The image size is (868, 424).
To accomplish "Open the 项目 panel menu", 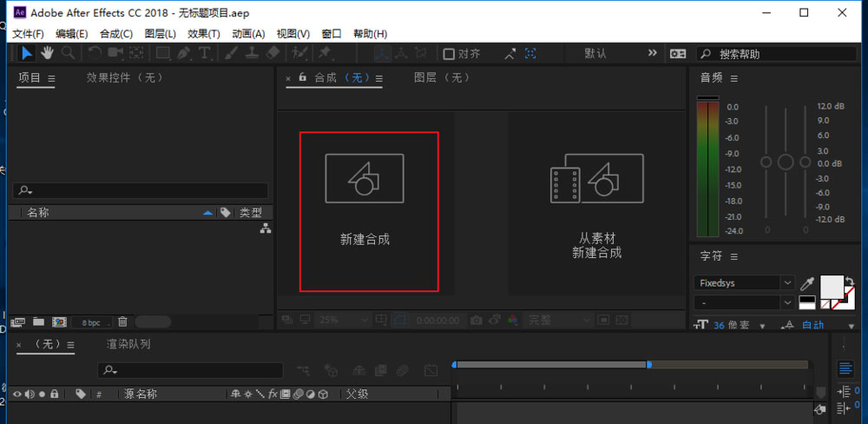I will 51,79.
